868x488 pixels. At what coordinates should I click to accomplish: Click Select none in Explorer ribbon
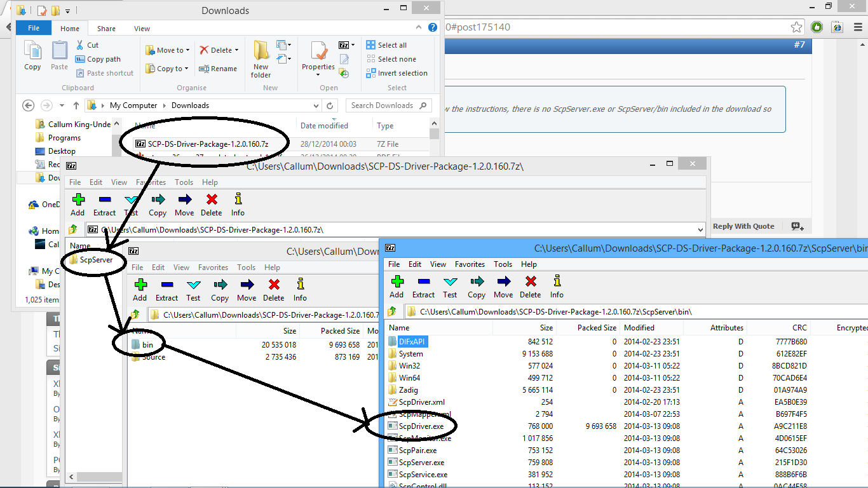(391, 59)
